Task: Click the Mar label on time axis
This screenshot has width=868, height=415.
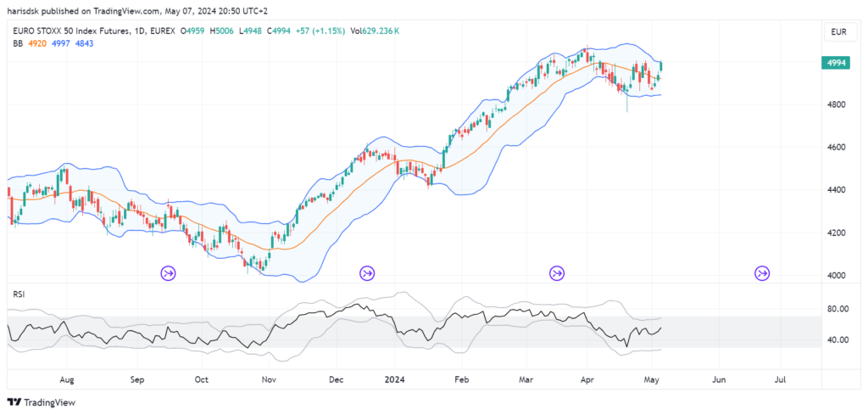Action: click(526, 380)
